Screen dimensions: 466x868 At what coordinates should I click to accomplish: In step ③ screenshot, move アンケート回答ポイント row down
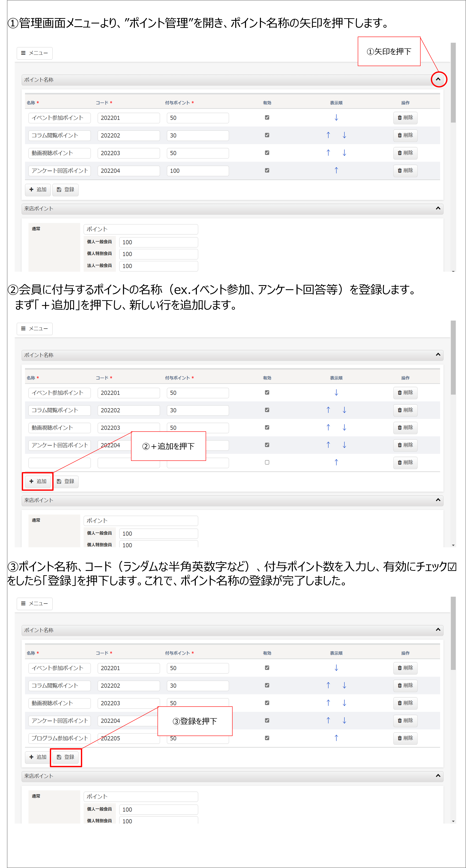[x=344, y=720]
